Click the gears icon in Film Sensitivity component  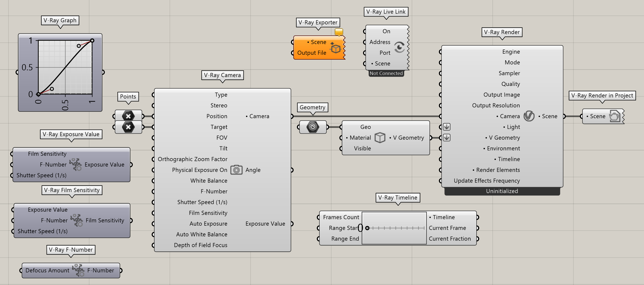tap(77, 220)
